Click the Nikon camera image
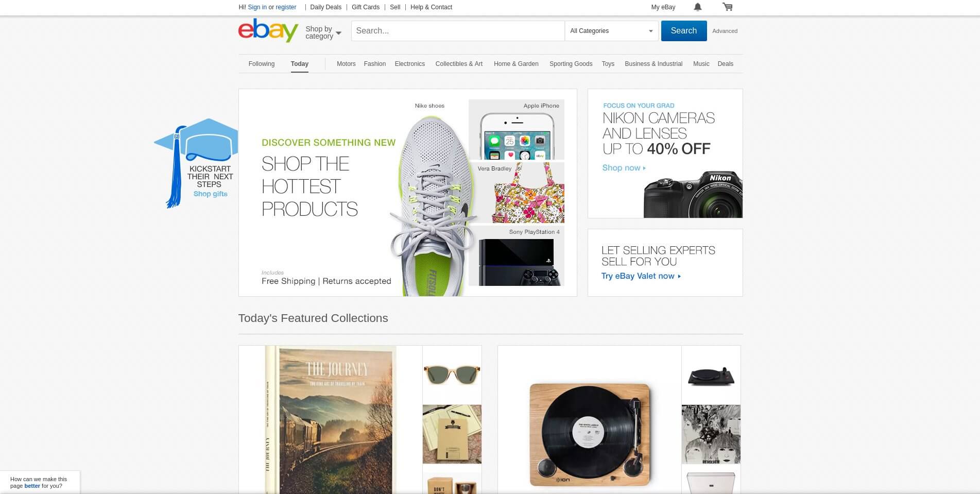Viewport: 980px width, 494px height. tap(693, 196)
